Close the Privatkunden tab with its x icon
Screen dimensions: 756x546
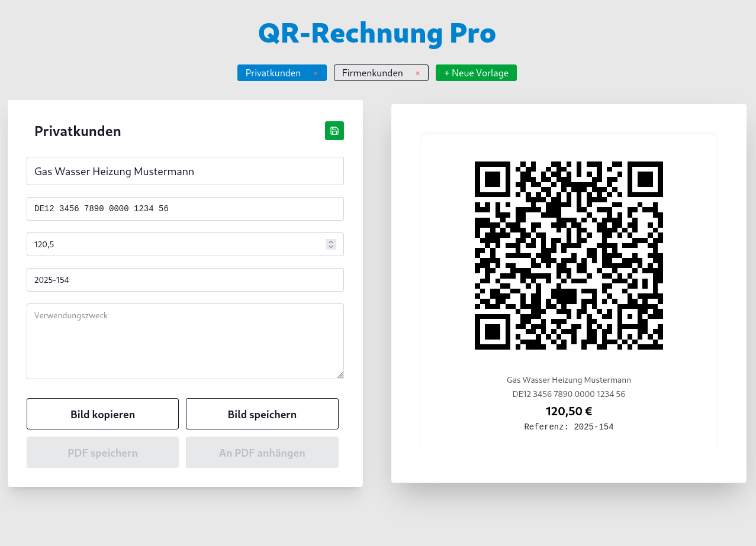[316, 73]
